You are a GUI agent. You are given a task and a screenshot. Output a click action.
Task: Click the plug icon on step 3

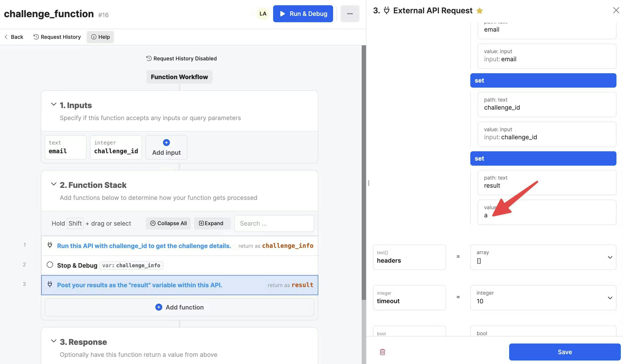(50, 284)
